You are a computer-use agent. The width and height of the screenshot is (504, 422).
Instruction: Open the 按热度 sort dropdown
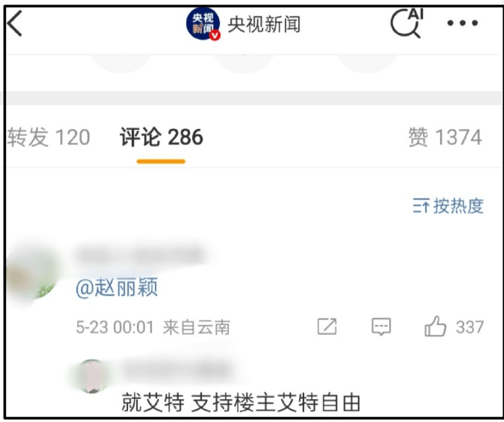tap(448, 206)
